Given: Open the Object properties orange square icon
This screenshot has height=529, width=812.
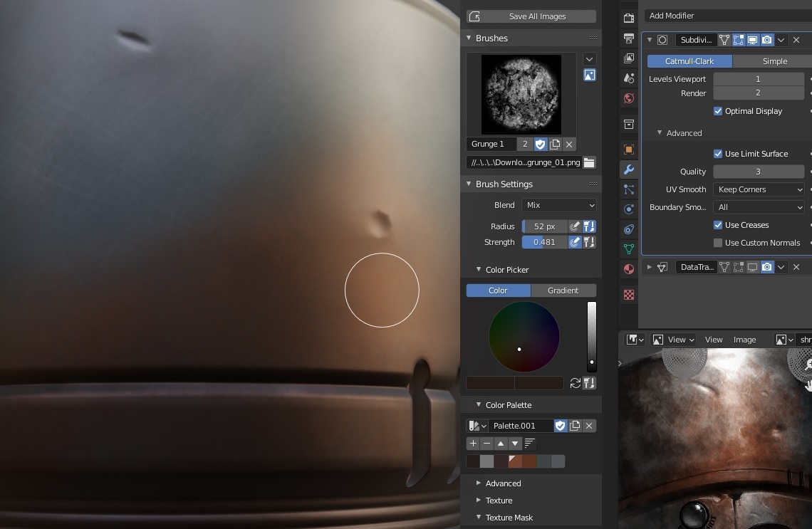Looking at the screenshot, I should click(629, 150).
